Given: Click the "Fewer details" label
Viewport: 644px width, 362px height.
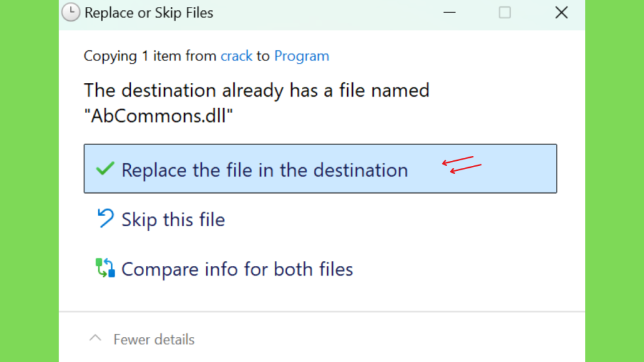Looking at the screenshot, I should pos(154,339).
